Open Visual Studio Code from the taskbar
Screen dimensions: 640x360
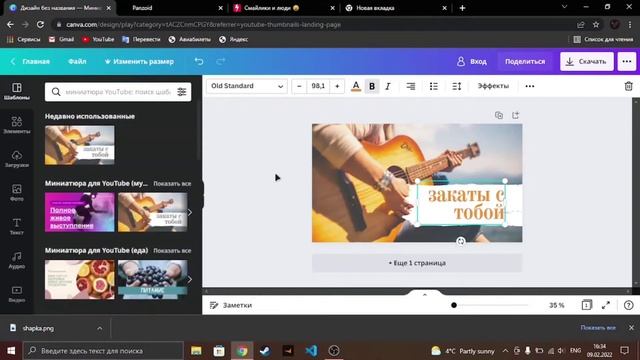(311, 351)
